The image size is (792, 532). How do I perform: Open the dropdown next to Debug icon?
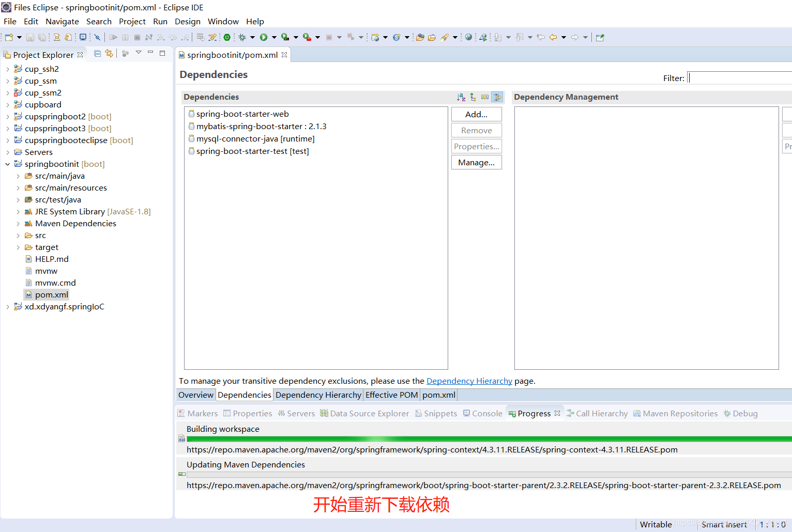pyautogui.click(x=252, y=37)
